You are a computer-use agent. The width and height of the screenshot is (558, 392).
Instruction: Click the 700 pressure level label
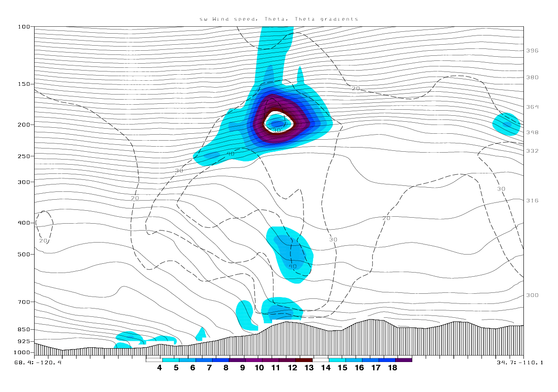coord(24,302)
